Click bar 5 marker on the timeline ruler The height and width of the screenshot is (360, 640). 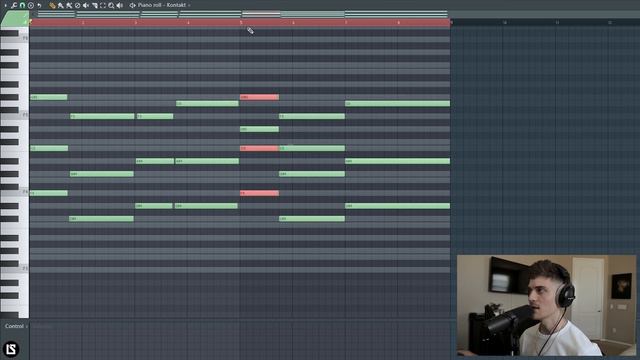tap(241, 23)
